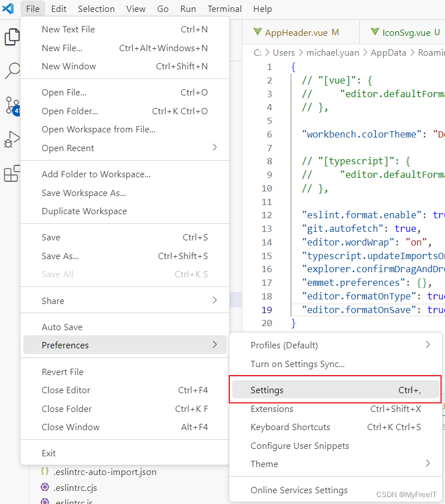Open the Go menu
The image size is (445, 504).
point(163,9)
